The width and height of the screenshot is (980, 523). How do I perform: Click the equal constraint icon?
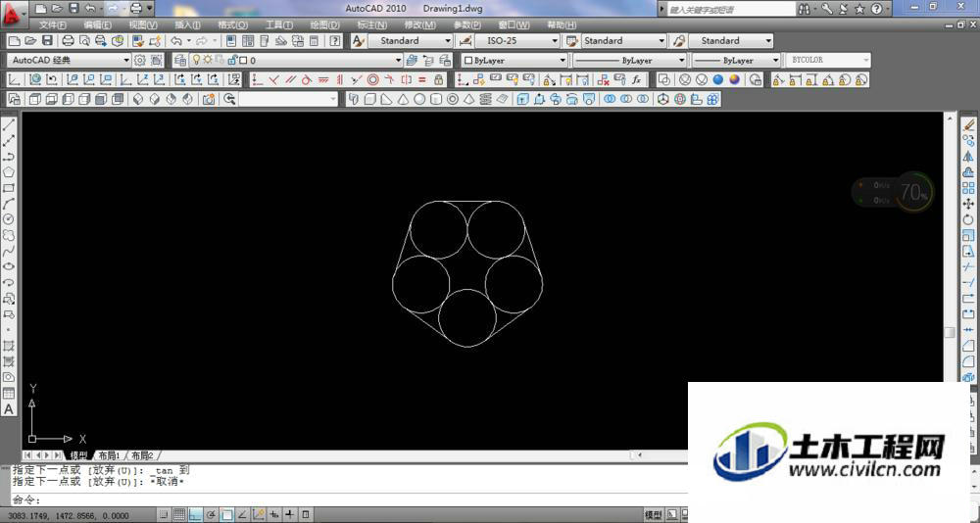pyautogui.click(x=422, y=79)
